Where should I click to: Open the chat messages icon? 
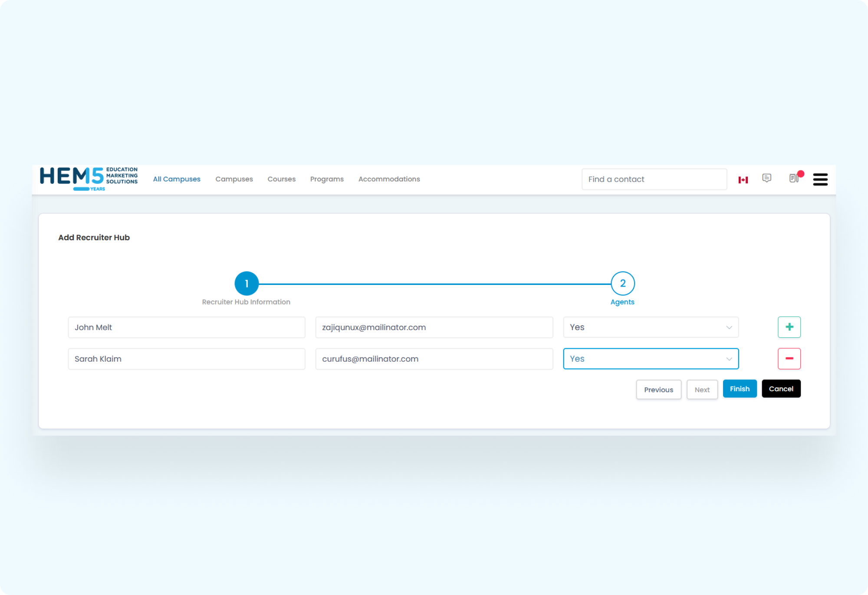pyautogui.click(x=766, y=178)
